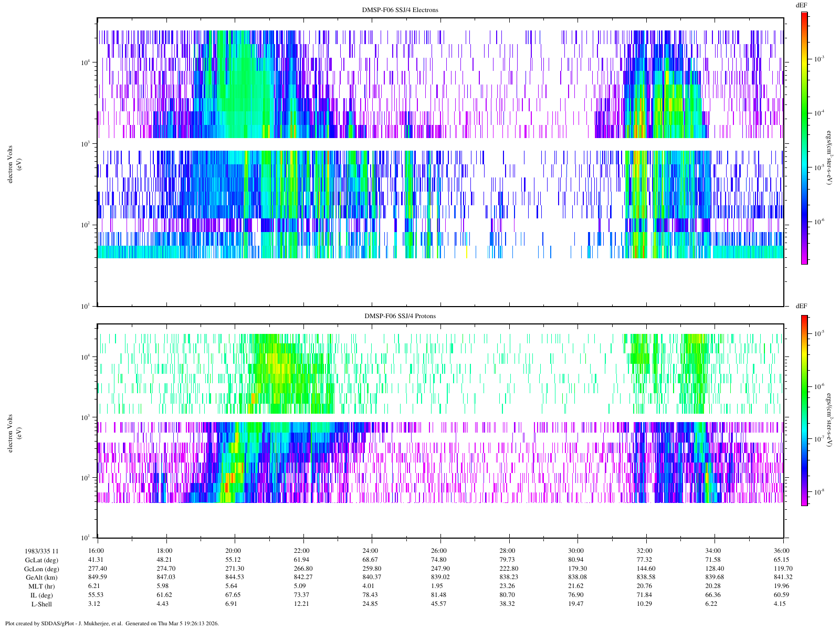
Task: Select the L-Shell value 45.57
Action: [439, 604]
